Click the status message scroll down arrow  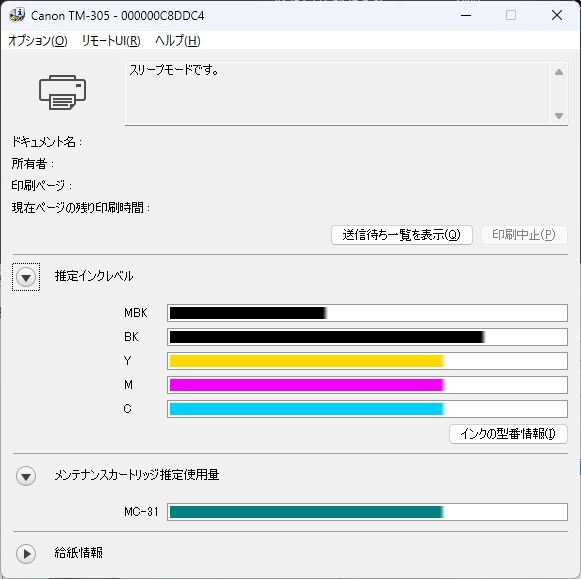[559, 116]
